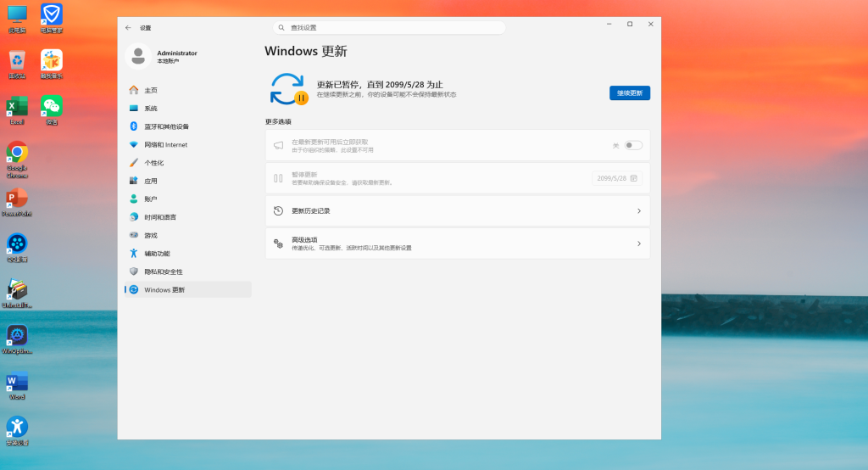
Task: Select the WinOptimizer desktop shortcut
Action: pos(17,339)
